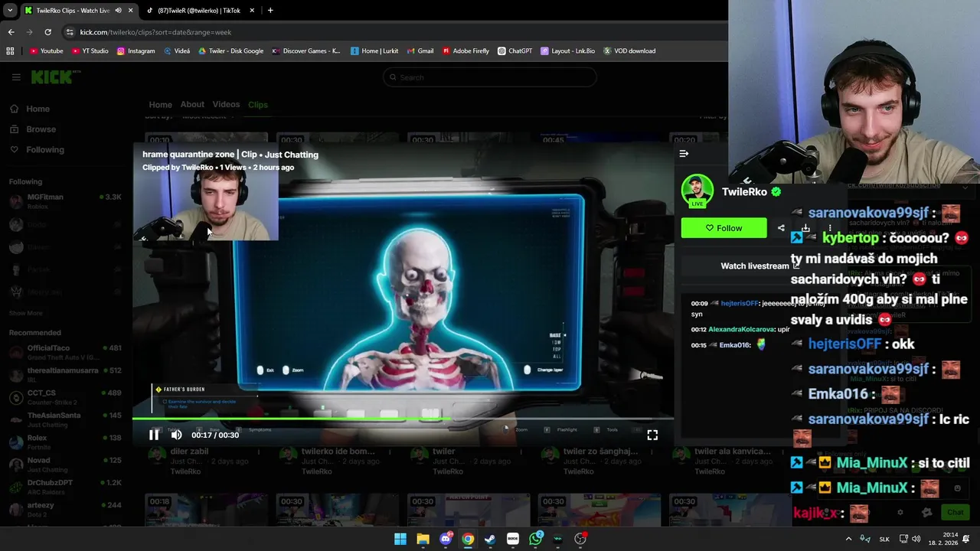Open Browse in the Kick sidebar

33,129
